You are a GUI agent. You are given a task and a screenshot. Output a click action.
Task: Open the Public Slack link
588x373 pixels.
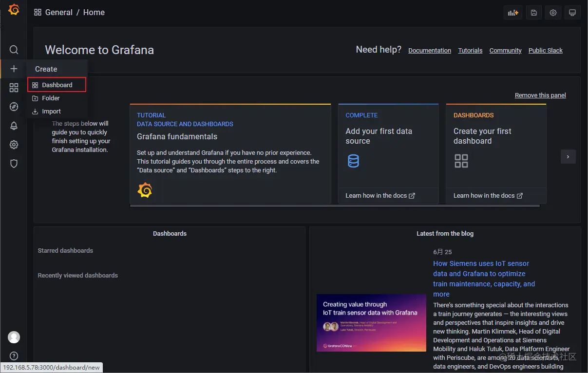tap(546, 50)
